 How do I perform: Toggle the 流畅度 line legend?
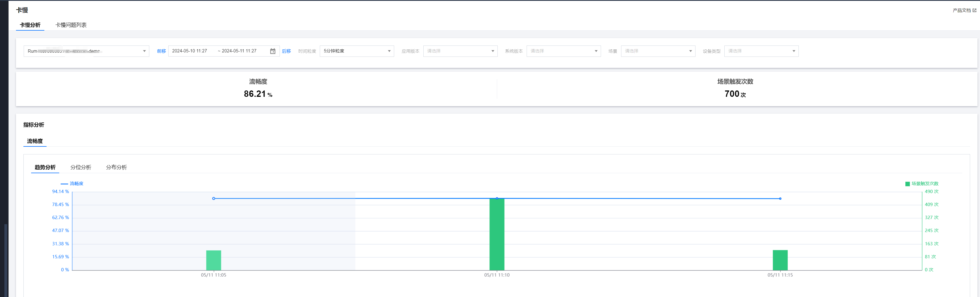pyautogui.click(x=72, y=184)
